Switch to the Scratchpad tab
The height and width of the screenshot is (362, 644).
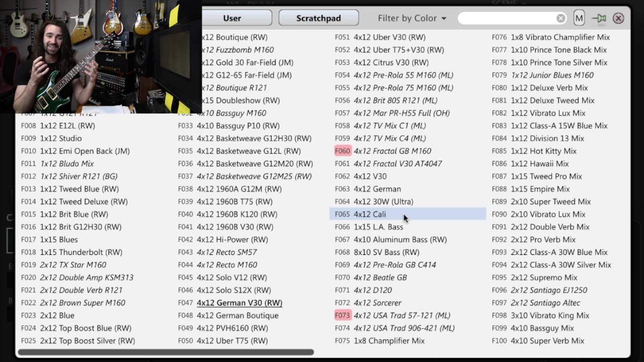(318, 18)
